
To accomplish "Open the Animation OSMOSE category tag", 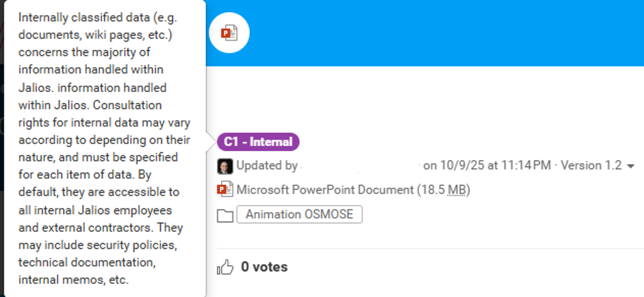I will pyautogui.click(x=299, y=214).
